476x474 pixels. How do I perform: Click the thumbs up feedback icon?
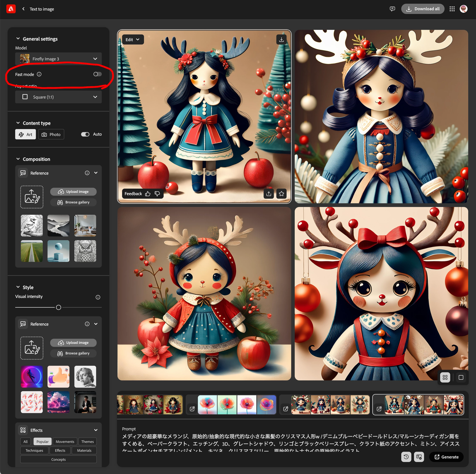[148, 194]
